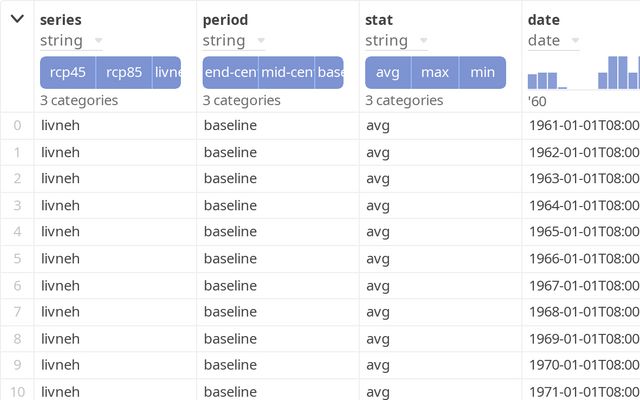This screenshot has width=640, height=400.
Task: Click row index number 7
Action: (17, 312)
